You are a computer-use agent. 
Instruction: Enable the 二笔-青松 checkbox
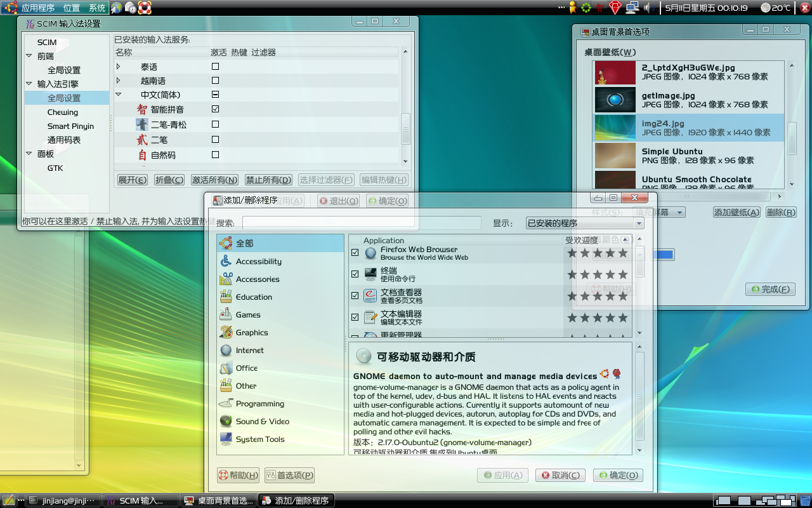(x=215, y=124)
